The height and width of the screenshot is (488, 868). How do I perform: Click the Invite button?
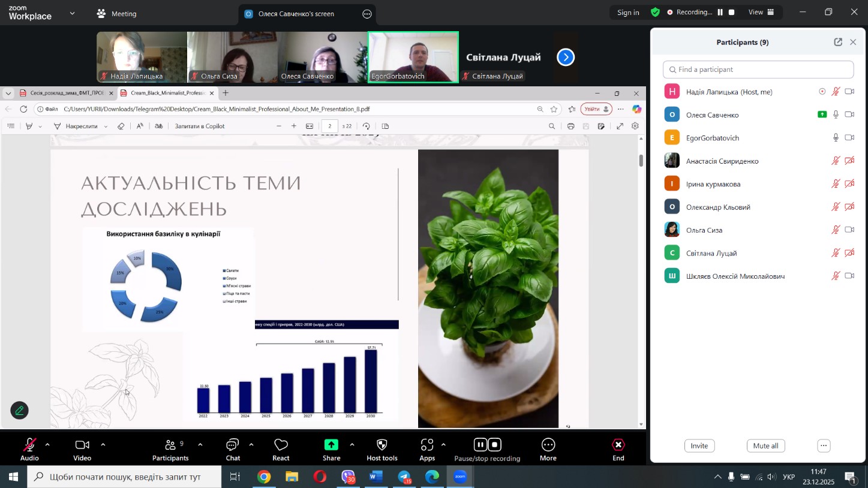tap(699, 445)
